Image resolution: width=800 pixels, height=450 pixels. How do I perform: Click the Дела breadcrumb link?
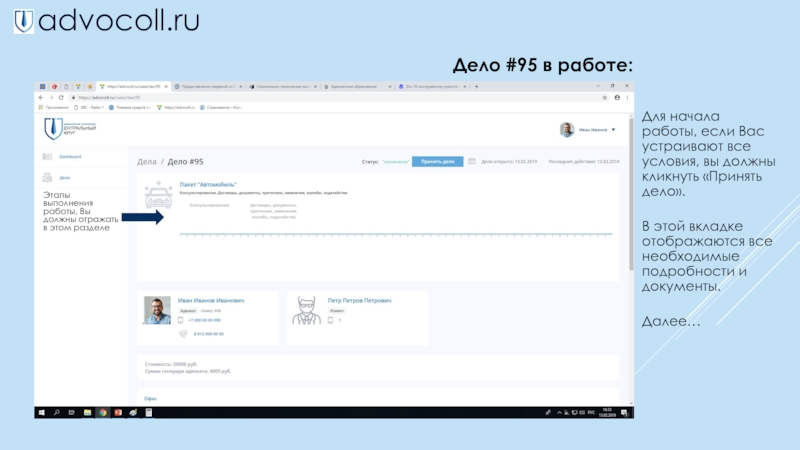tap(146, 161)
